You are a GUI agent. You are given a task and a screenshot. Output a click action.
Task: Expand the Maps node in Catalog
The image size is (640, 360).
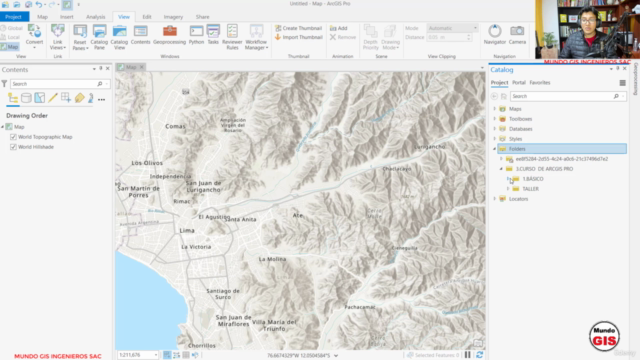click(495, 109)
